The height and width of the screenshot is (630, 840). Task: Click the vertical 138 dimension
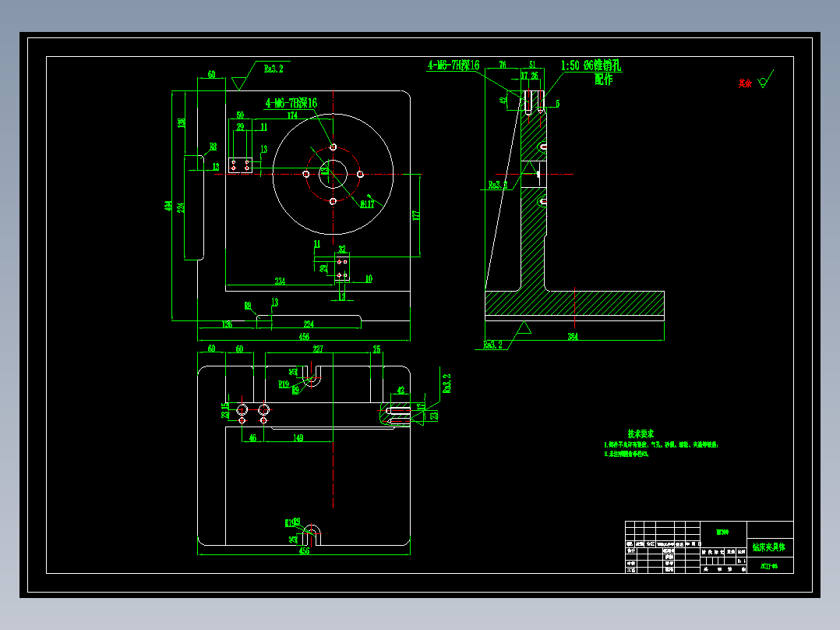(x=181, y=122)
